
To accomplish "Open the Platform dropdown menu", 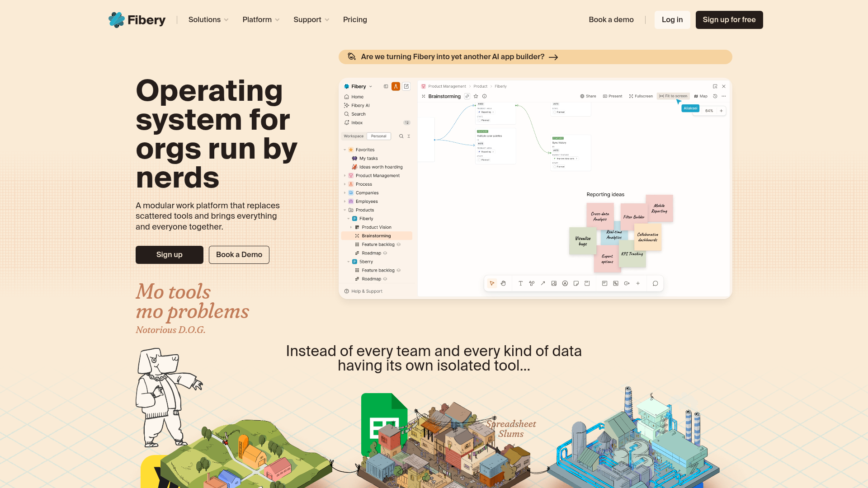I will (261, 20).
